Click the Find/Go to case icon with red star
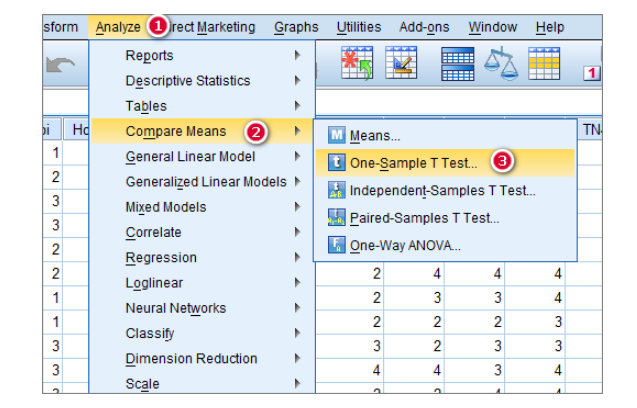637x408 pixels. 357,63
